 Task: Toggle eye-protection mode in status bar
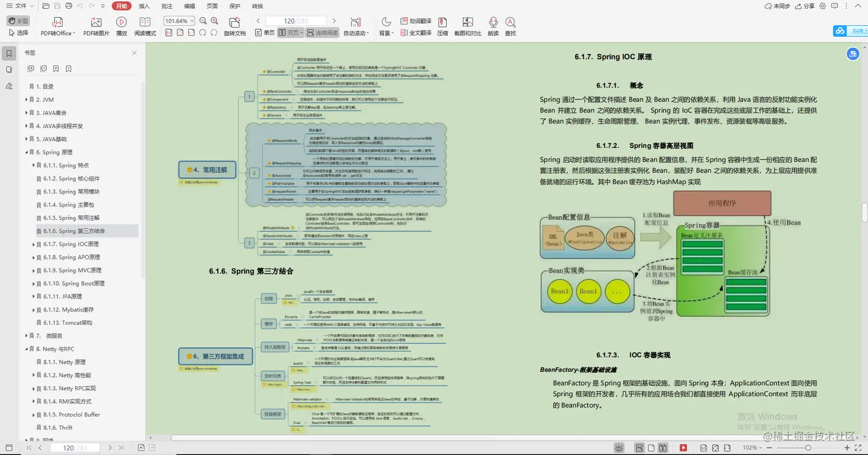pos(619,448)
